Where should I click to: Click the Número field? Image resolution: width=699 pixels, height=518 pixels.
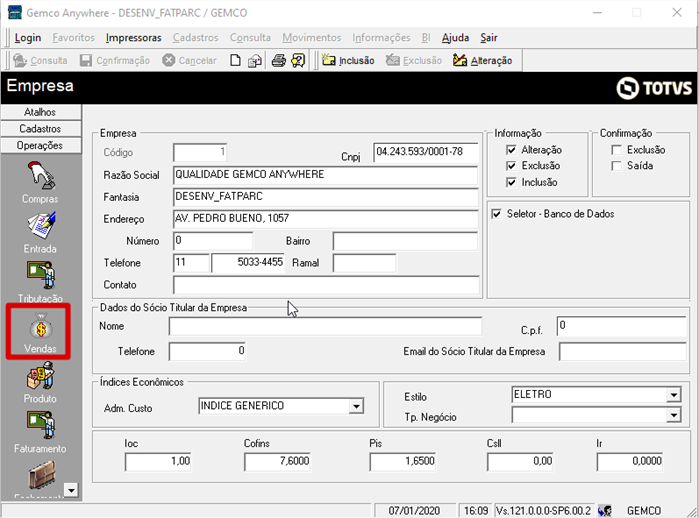coord(213,241)
